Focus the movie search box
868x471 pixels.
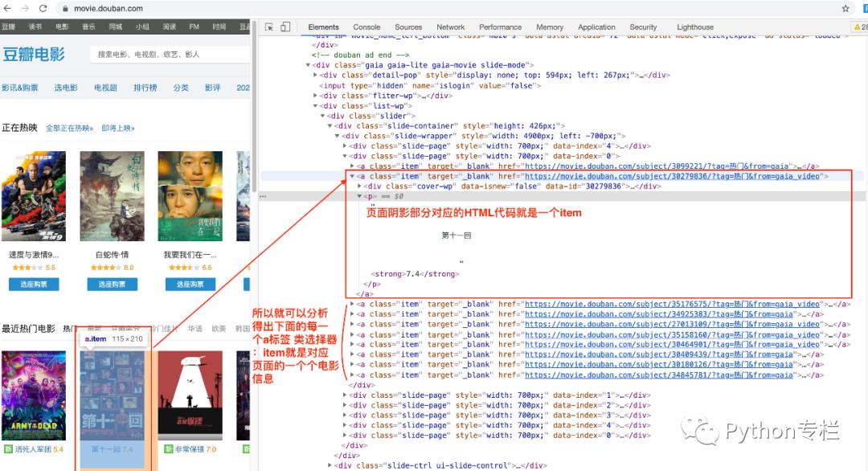tap(170, 54)
